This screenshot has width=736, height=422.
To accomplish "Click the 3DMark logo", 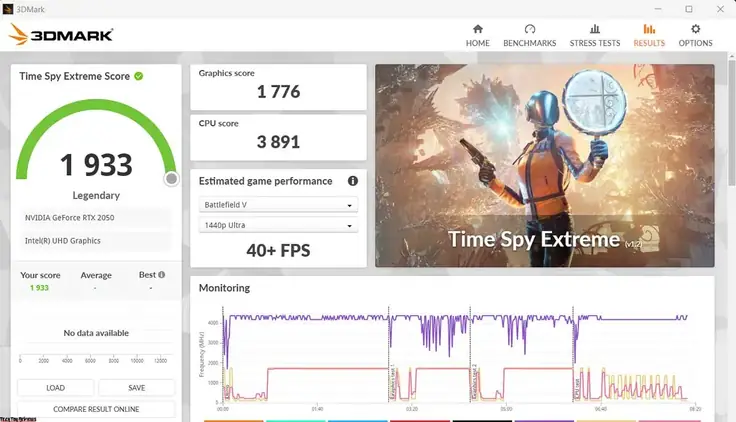I will [x=61, y=35].
